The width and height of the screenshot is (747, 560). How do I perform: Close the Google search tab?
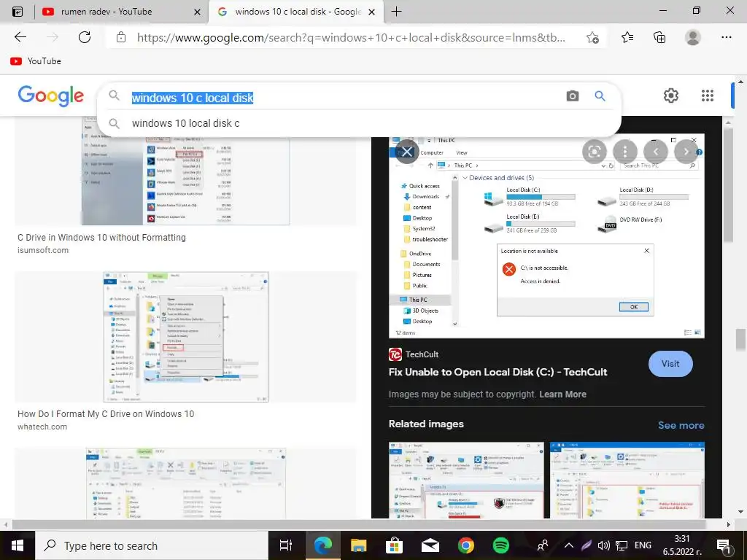(x=373, y=12)
